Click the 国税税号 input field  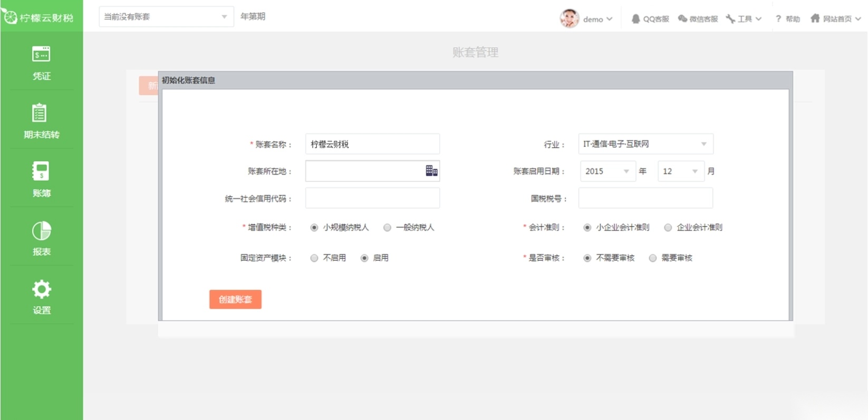[x=645, y=198]
